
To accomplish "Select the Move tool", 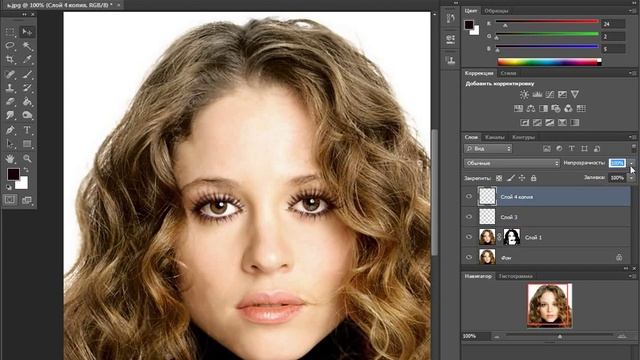I will 27,32.
